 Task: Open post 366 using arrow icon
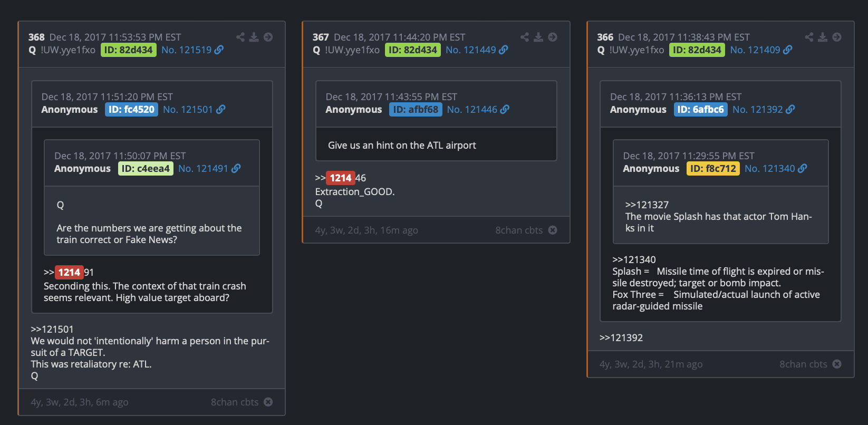[837, 37]
